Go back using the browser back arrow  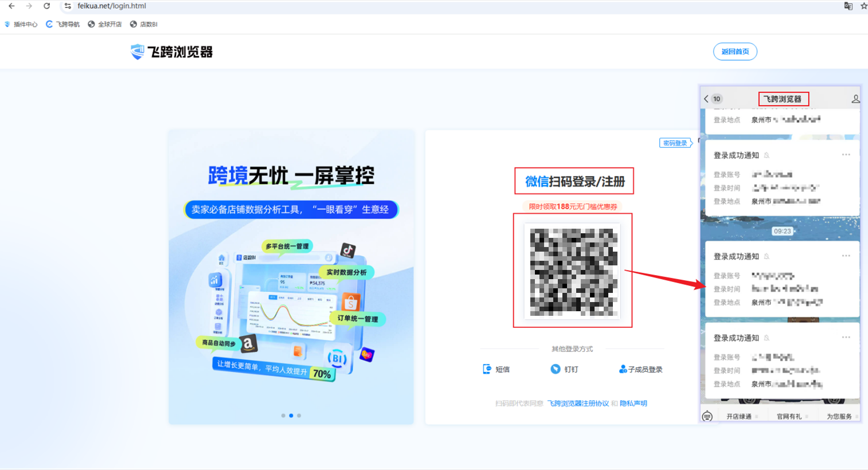[x=11, y=6]
